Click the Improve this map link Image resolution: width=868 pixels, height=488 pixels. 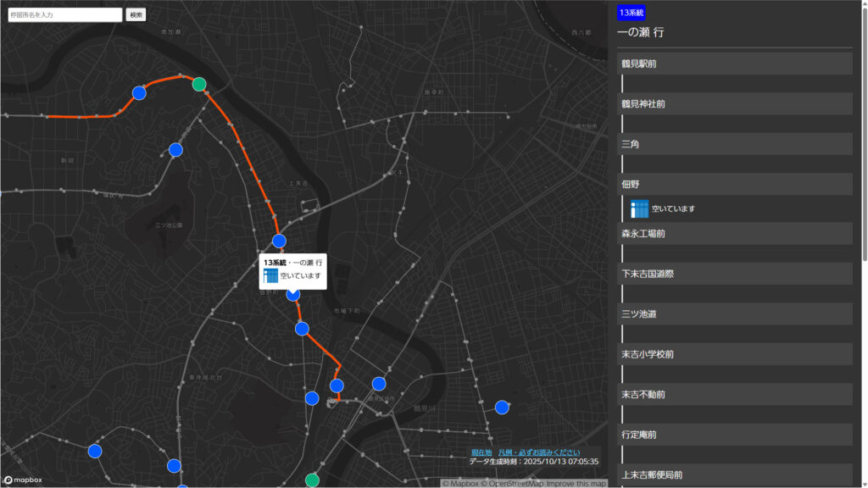click(x=576, y=484)
